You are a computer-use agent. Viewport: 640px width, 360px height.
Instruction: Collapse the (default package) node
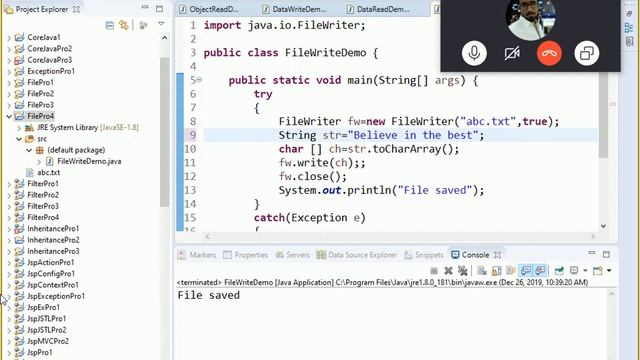tap(29, 150)
